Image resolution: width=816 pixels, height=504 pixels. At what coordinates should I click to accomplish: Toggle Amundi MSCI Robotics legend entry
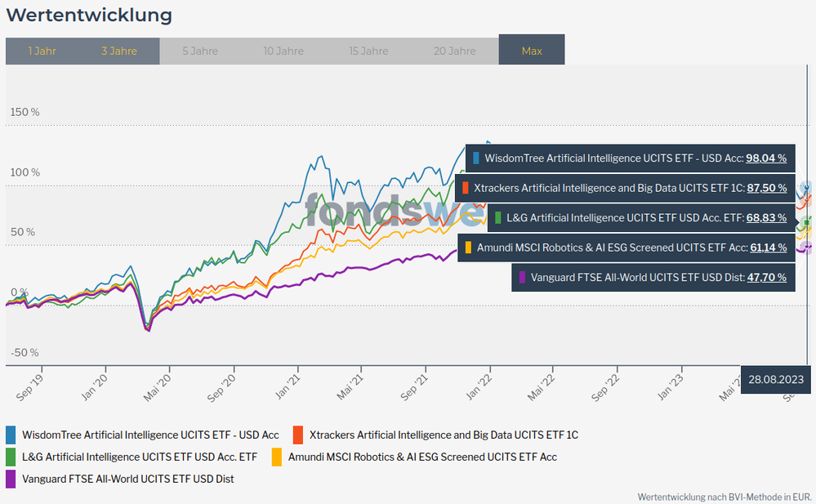(x=422, y=457)
